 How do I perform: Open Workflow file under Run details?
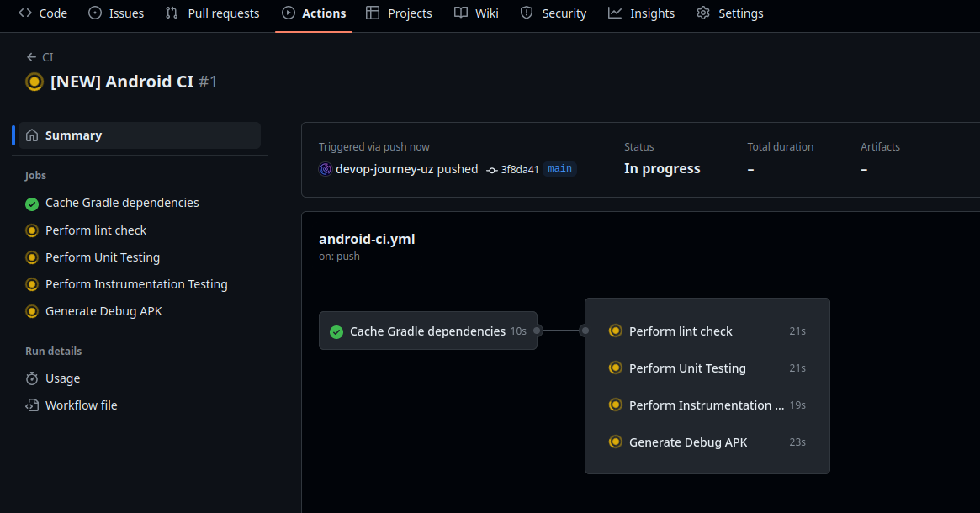(82, 405)
